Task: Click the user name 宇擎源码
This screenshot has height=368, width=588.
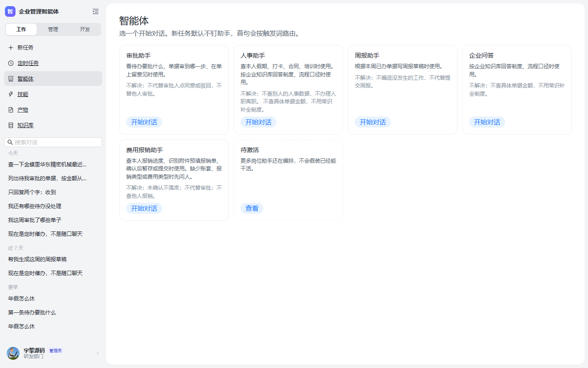Action: [34, 350]
